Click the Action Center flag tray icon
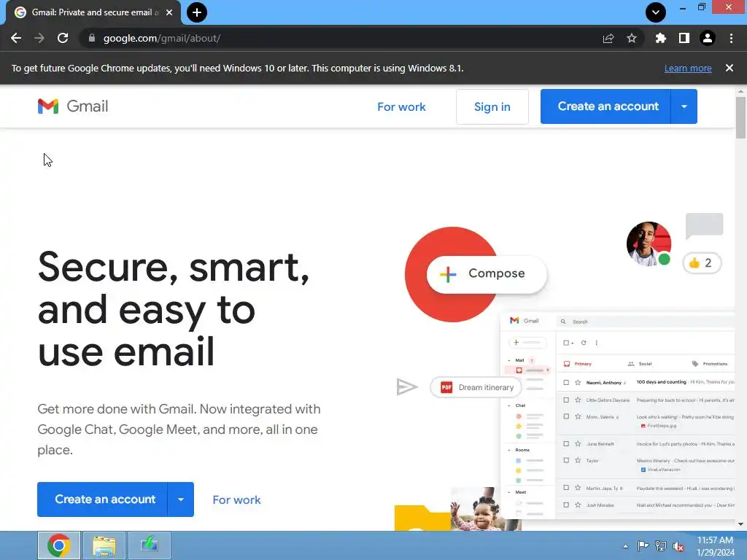This screenshot has width=747, height=560. (643, 546)
